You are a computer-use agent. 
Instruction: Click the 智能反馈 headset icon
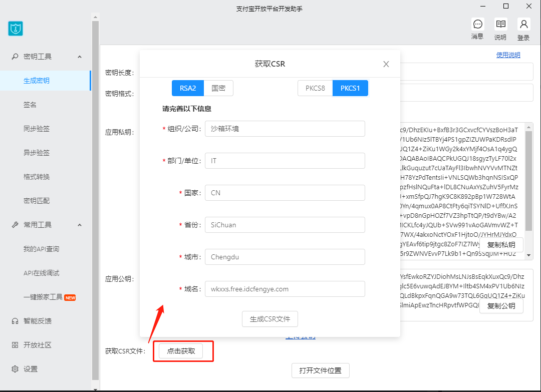(15, 321)
